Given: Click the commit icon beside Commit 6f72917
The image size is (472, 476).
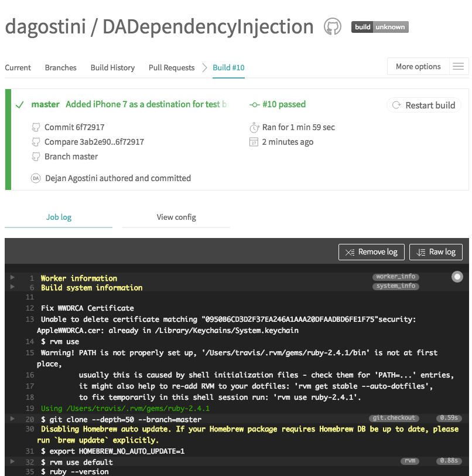Looking at the screenshot, I should coord(36,127).
